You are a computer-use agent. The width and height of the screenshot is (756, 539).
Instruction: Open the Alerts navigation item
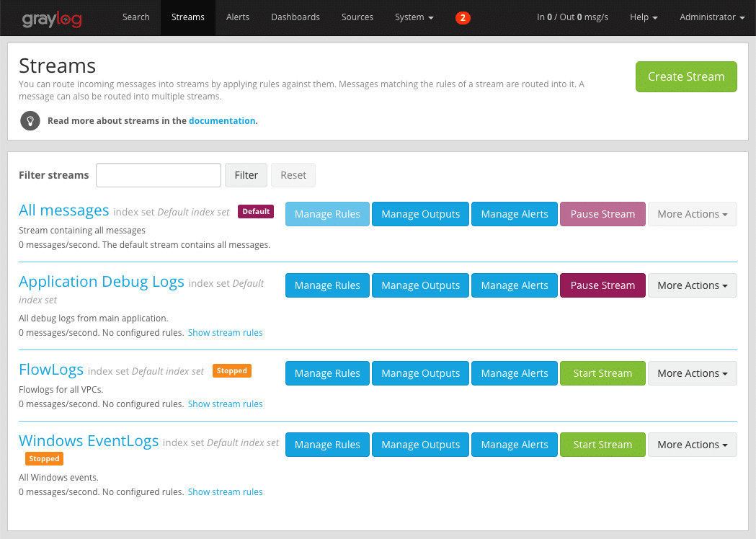238,17
